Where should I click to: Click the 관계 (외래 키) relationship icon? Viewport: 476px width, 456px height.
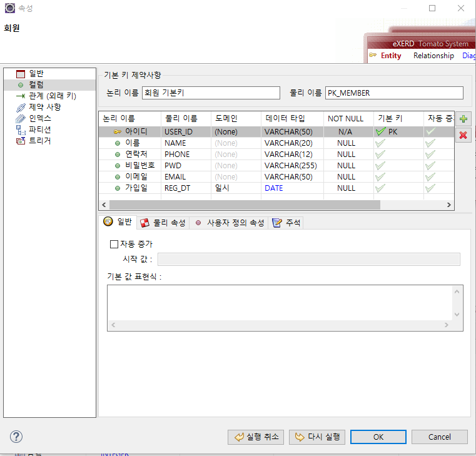21,96
